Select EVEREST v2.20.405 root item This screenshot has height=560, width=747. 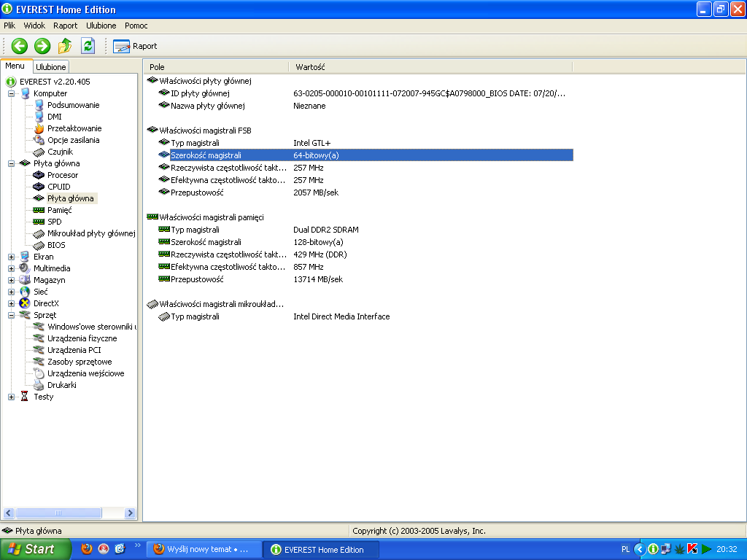pyautogui.click(x=54, y=82)
